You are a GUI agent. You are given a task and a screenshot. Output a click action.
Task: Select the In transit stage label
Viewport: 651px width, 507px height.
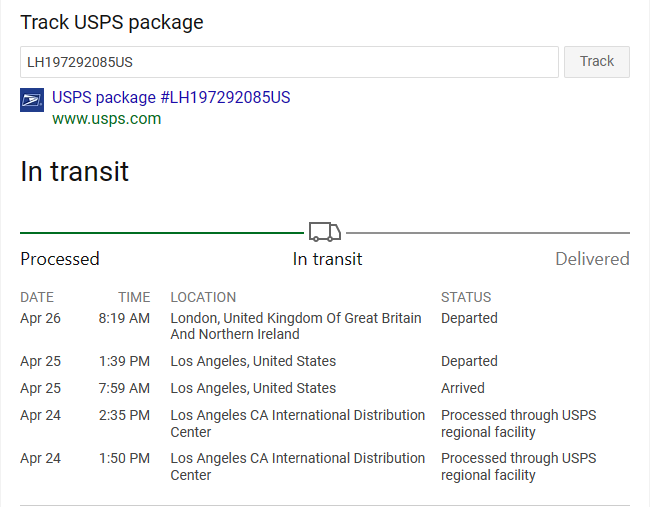pyautogui.click(x=327, y=259)
